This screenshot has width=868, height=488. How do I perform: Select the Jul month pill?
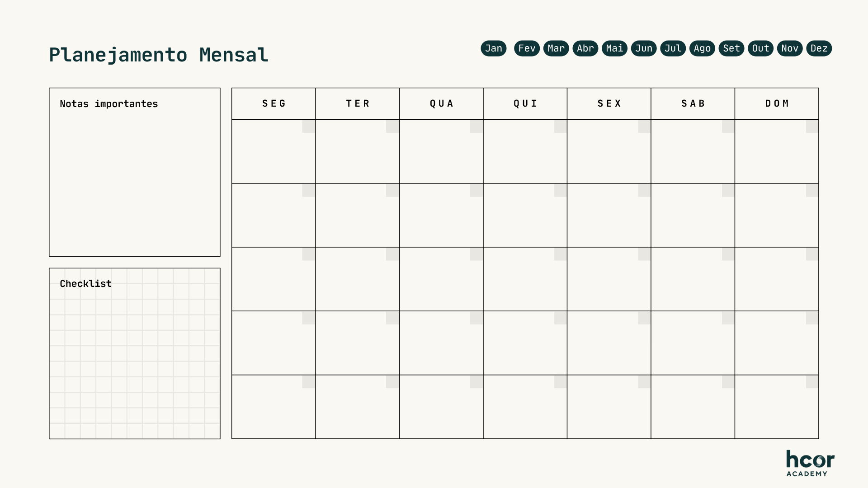click(673, 48)
